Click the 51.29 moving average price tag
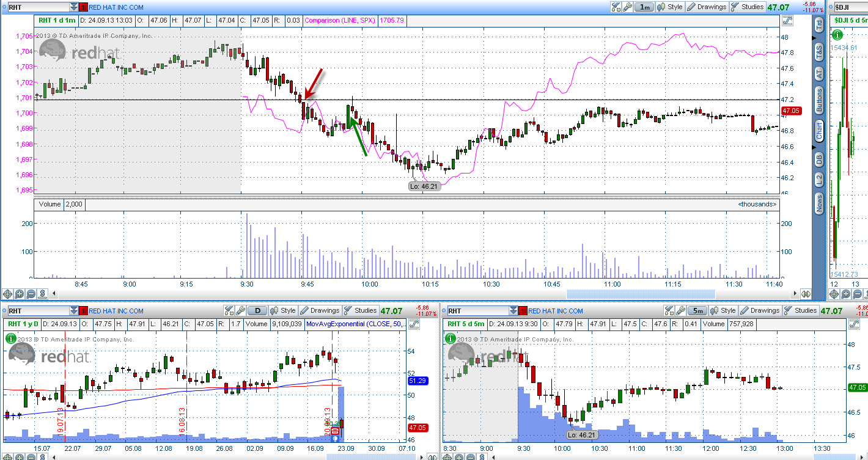This screenshot has height=460, width=868. pyautogui.click(x=417, y=381)
